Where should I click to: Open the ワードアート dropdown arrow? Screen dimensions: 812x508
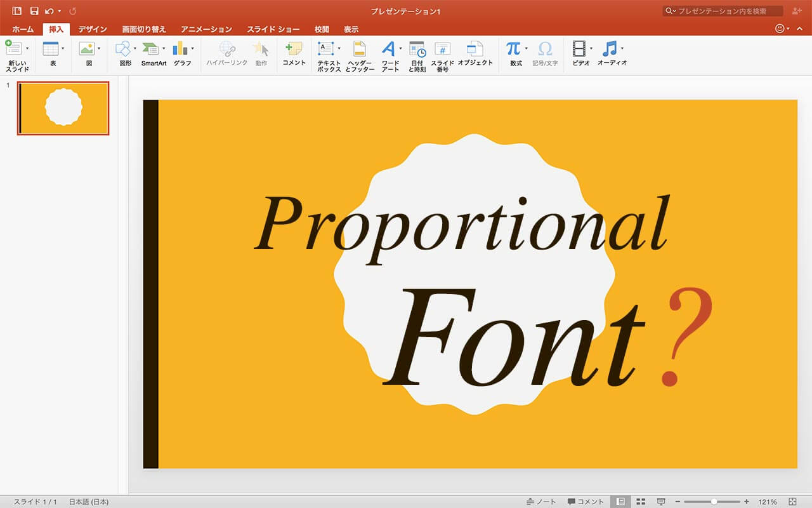pos(400,49)
